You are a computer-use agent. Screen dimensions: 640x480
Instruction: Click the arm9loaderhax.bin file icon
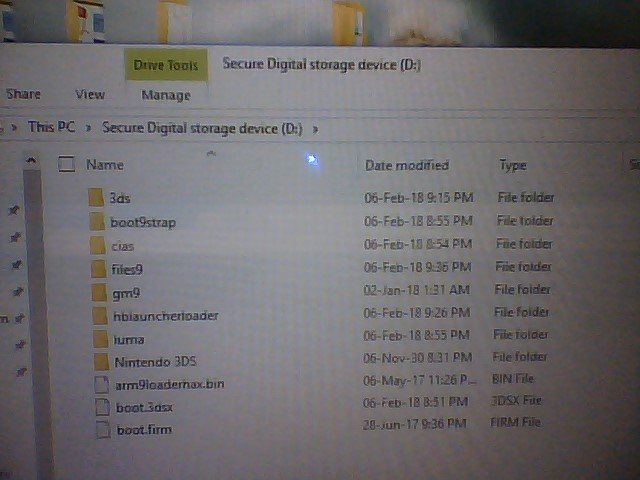(102, 384)
